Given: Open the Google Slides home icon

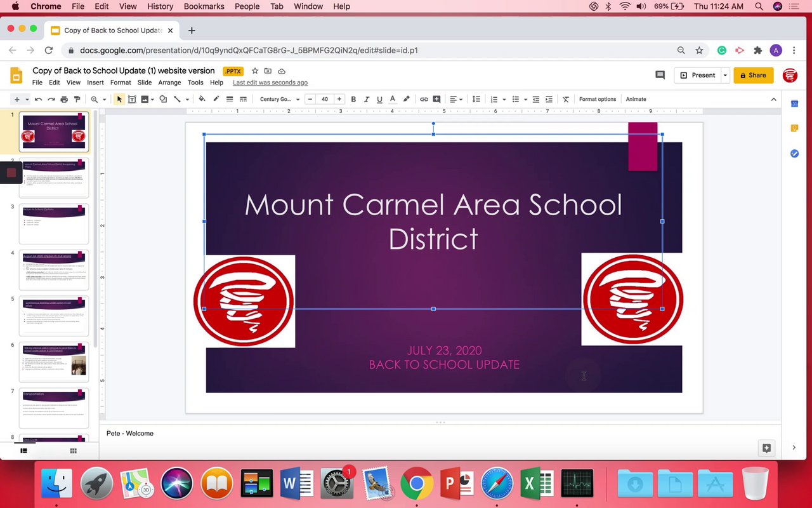Looking at the screenshot, I should (16, 76).
